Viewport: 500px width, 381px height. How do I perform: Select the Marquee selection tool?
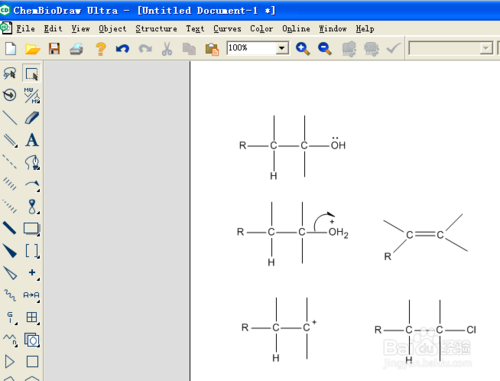point(32,73)
